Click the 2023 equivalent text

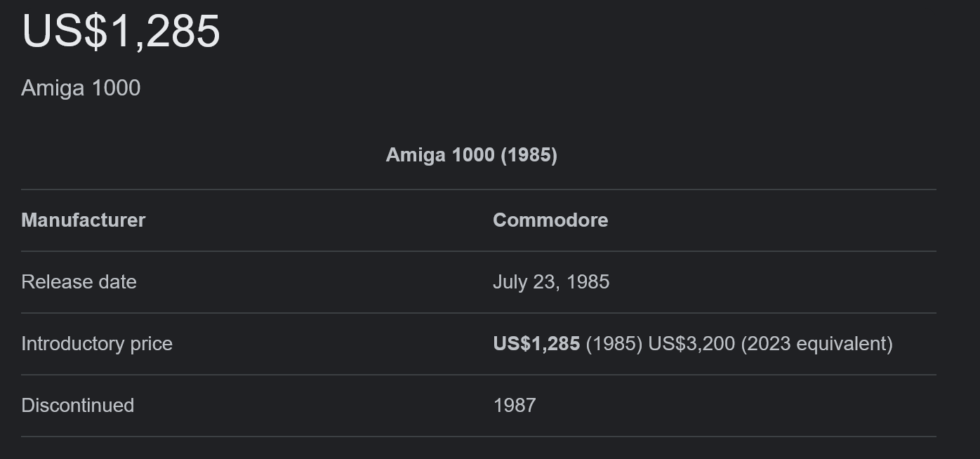click(817, 344)
